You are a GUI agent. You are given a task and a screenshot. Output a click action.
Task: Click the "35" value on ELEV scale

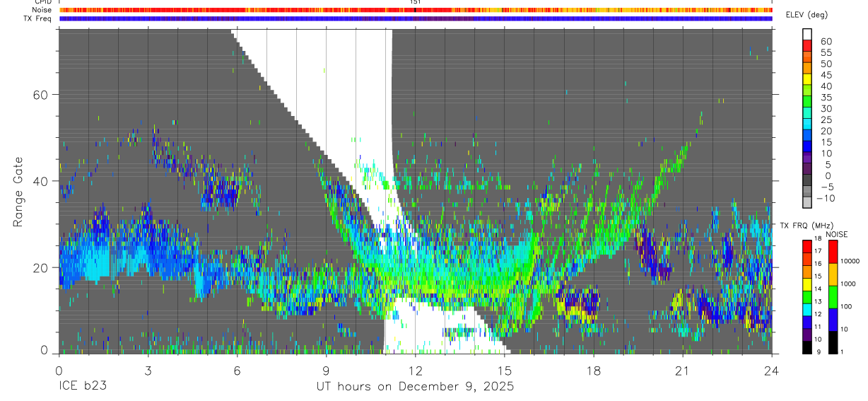point(826,98)
